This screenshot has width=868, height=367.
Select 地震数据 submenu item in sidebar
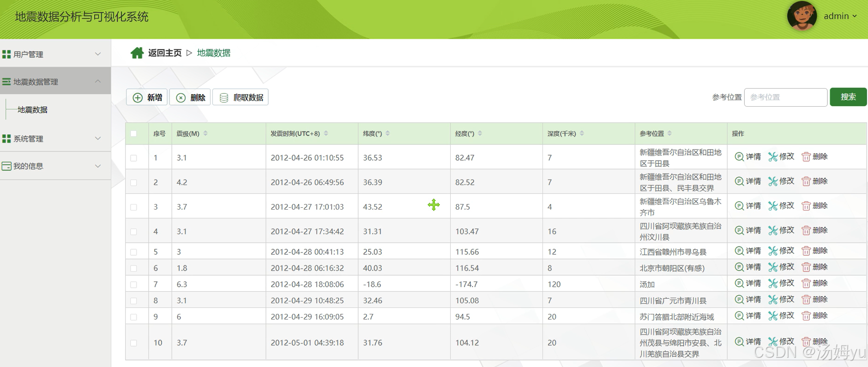click(x=32, y=110)
